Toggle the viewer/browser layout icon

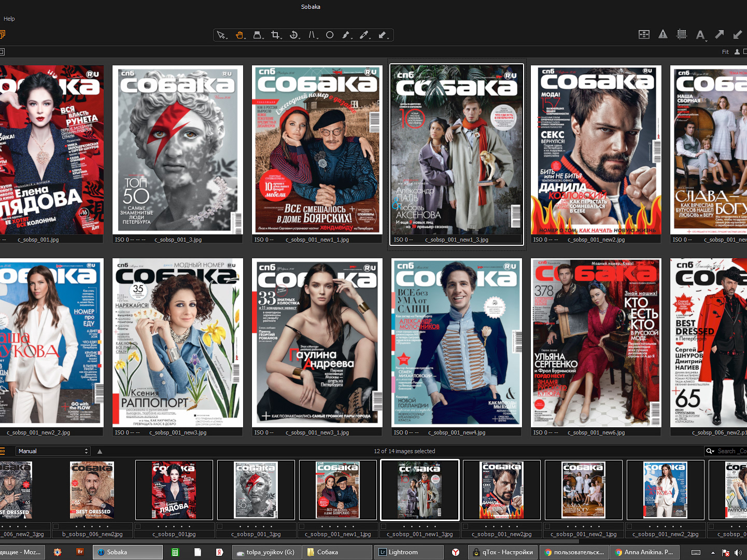(644, 35)
